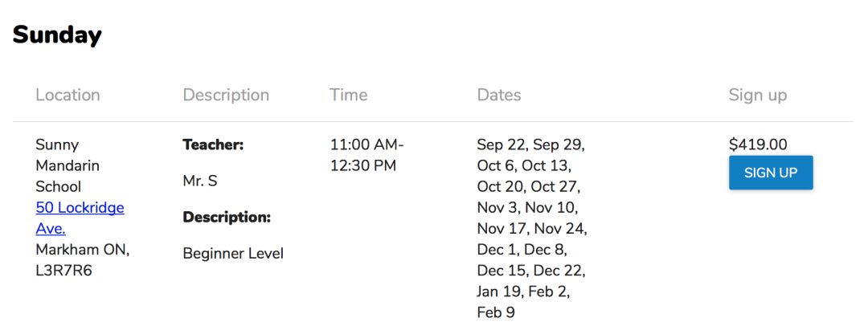Click the Sunday heading
The width and height of the screenshot is (868, 330).
[57, 35]
